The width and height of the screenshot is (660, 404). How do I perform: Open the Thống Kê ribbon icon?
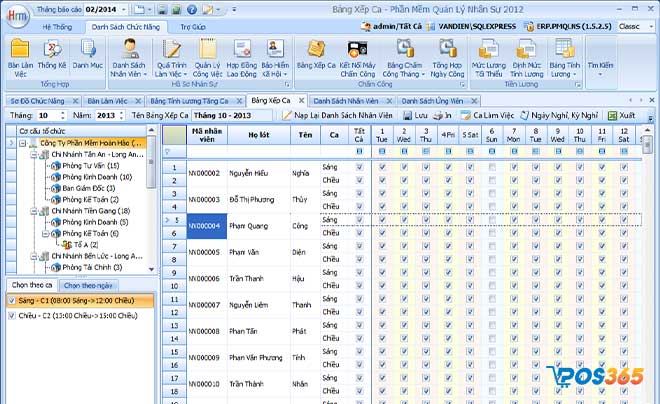[52, 55]
